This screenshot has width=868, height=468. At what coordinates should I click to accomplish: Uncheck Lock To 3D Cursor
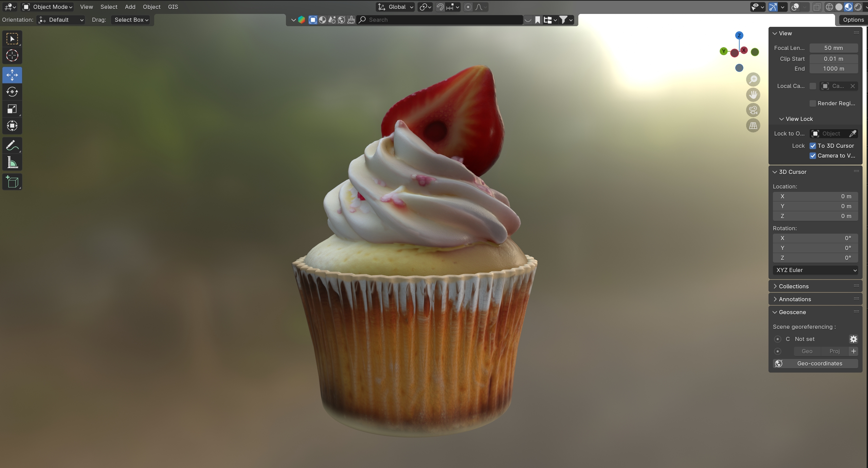click(x=813, y=146)
